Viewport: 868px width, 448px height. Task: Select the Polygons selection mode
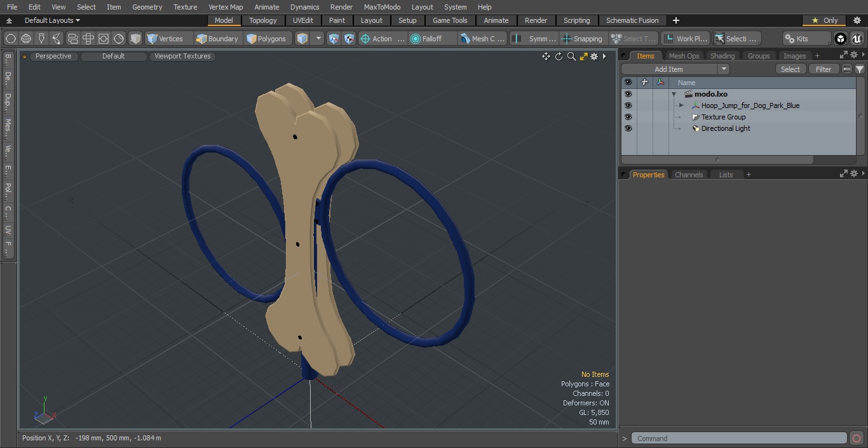coord(268,39)
